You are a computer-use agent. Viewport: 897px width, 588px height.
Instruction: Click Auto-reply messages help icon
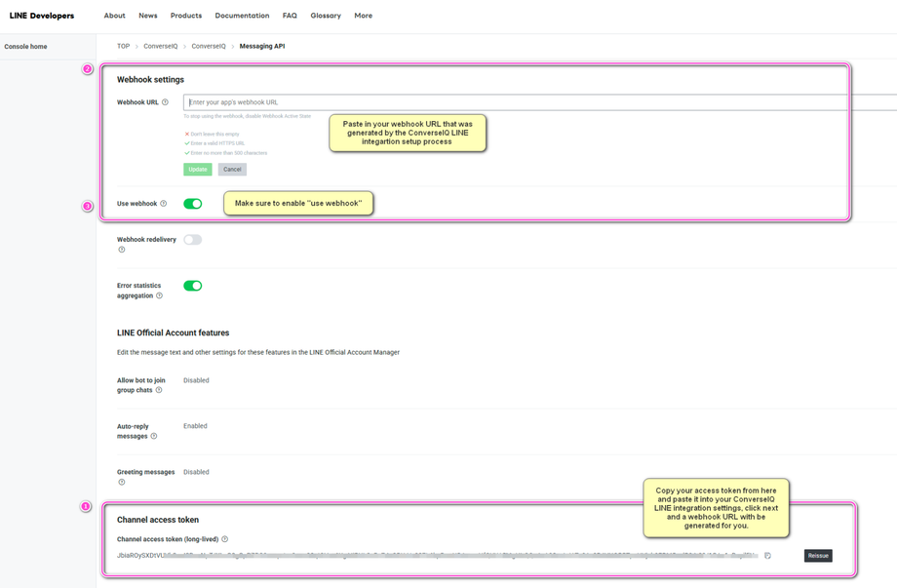154,436
